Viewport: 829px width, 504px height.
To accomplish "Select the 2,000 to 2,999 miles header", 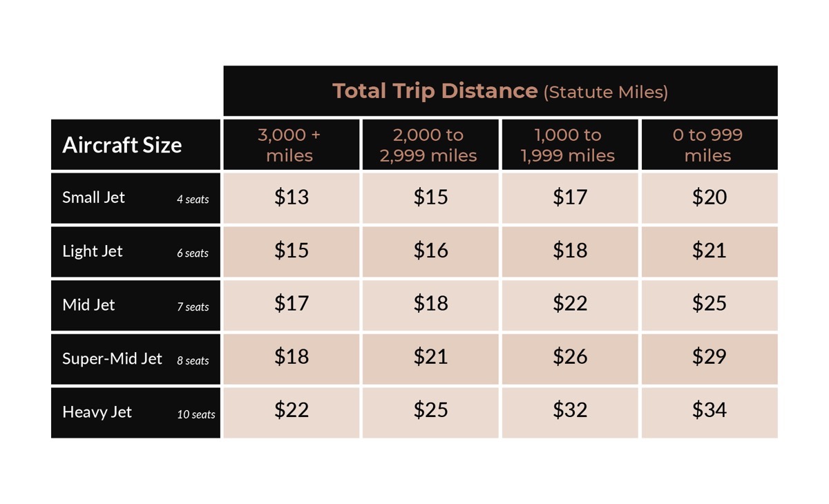I will point(430,145).
